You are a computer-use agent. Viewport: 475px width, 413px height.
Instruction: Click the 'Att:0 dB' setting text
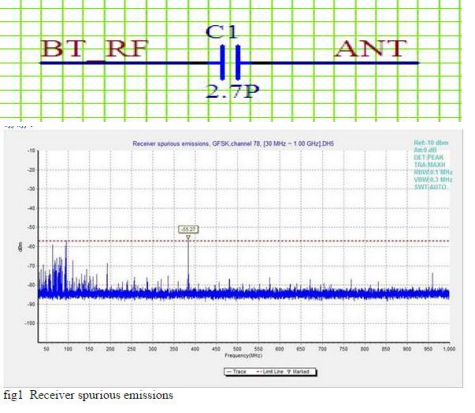click(x=425, y=150)
